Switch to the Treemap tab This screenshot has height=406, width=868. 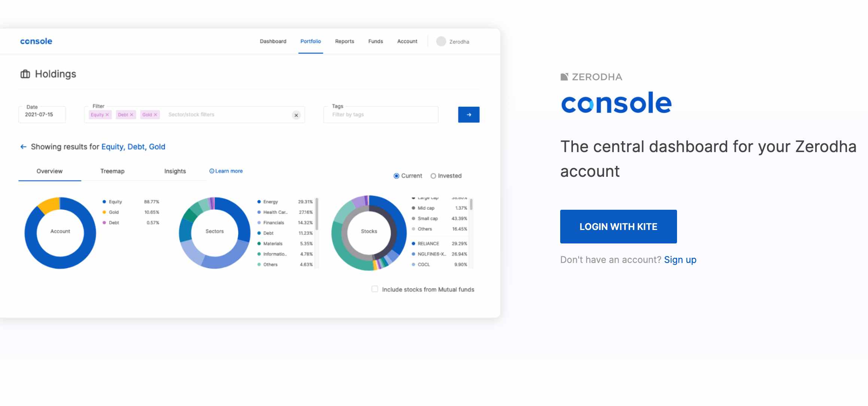point(112,170)
